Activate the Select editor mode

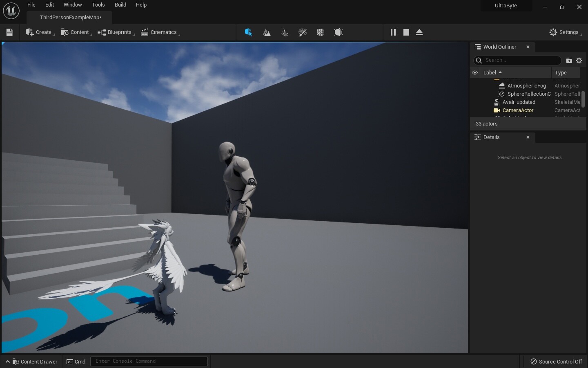[x=248, y=33]
